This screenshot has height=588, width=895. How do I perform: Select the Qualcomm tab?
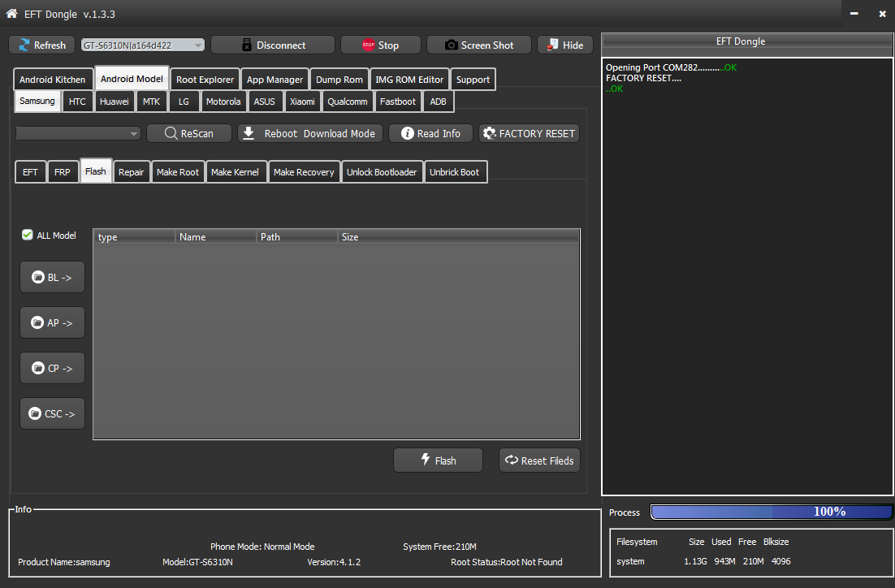pyautogui.click(x=347, y=102)
